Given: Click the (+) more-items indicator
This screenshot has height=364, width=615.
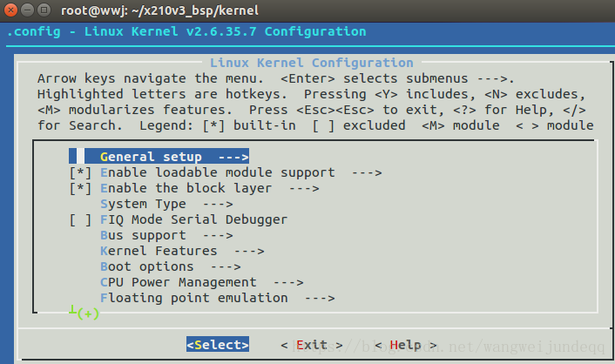Looking at the screenshot, I should click(x=88, y=313).
